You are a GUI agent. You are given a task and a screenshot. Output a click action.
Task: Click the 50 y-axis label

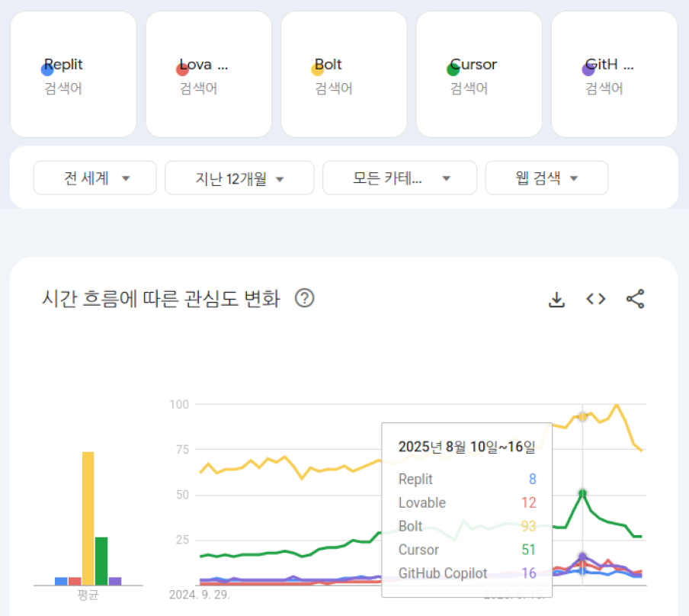[x=182, y=495]
